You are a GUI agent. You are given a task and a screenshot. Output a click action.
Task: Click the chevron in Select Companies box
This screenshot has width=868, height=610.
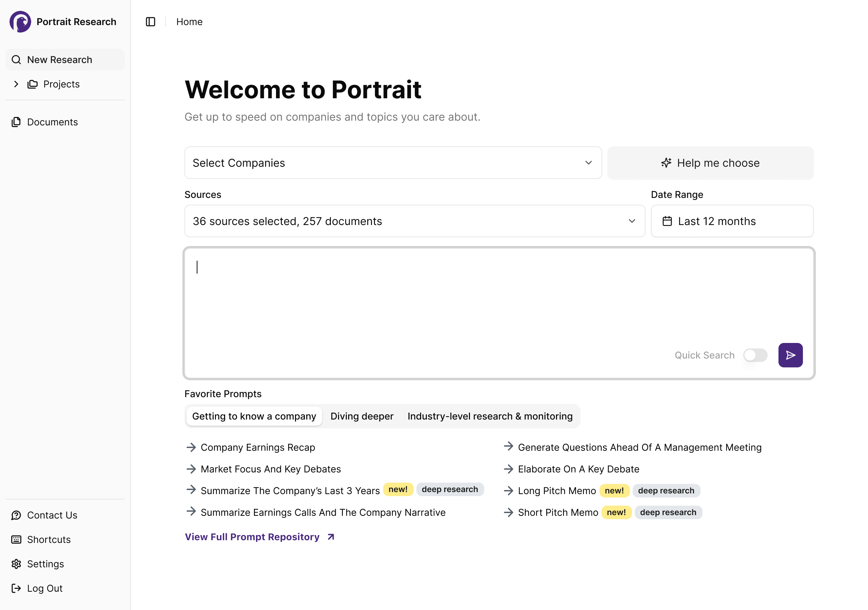click(x=588, y=163)
